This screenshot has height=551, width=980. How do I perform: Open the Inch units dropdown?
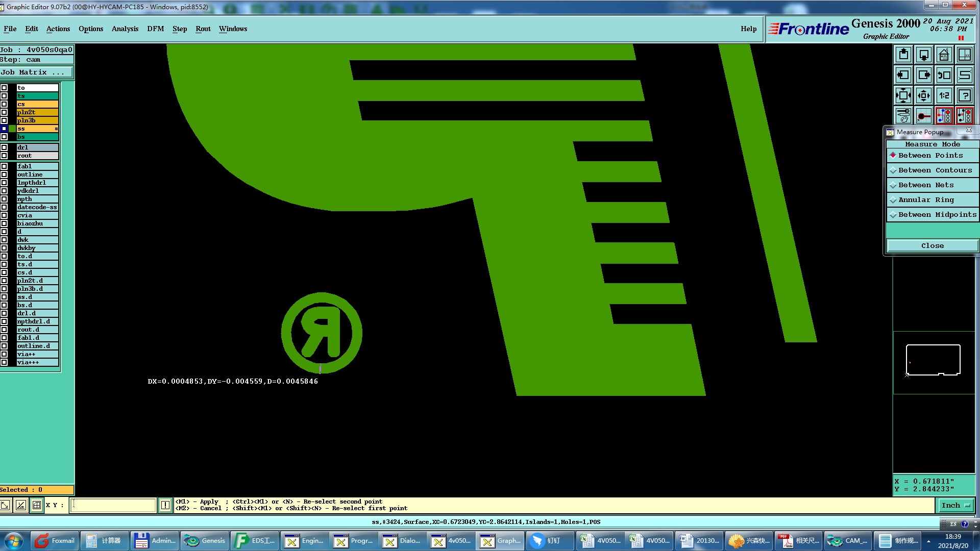[x=955, y=505]
